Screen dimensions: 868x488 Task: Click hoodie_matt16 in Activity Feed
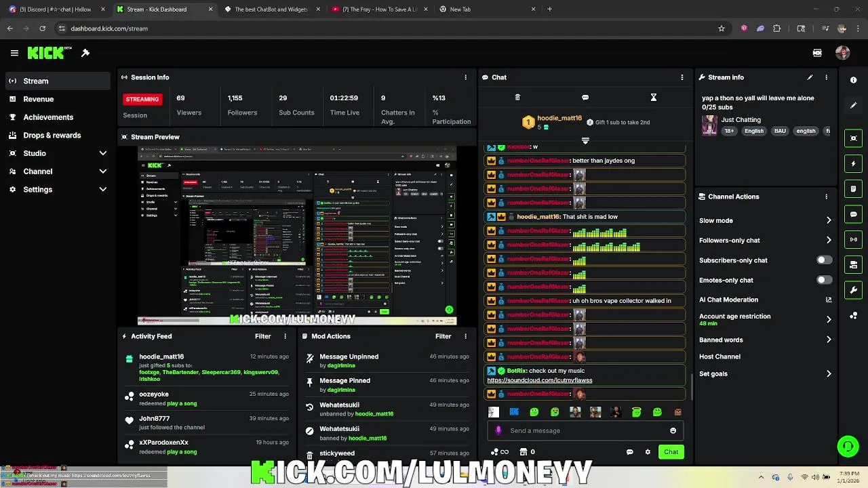tap(161, 357)
